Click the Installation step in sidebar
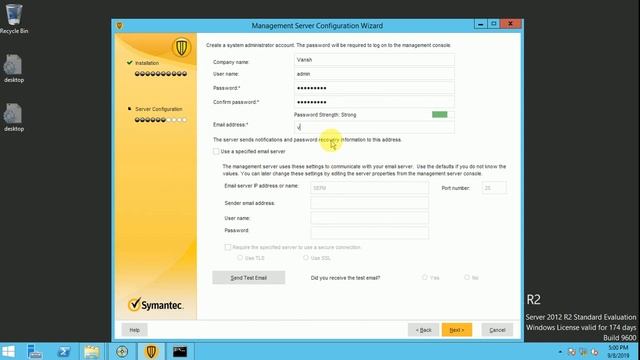Image resolution: width=640 pixels, height=360 pixels. (x=147, y=63)
